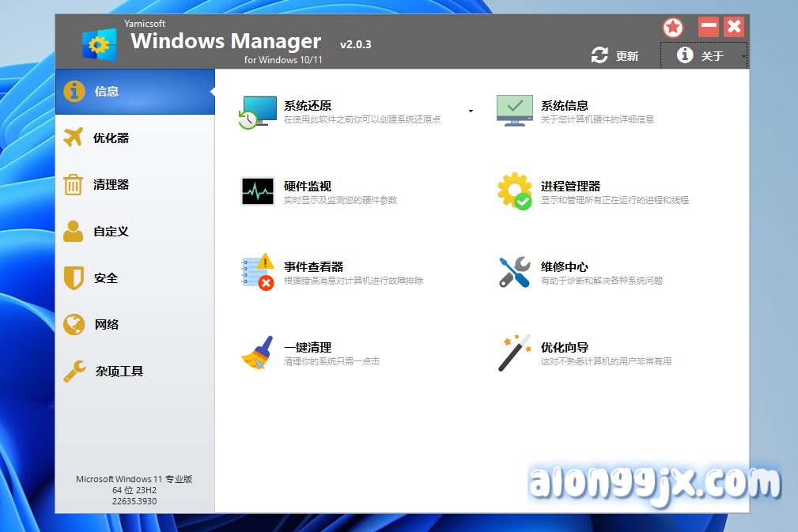
Task: Click the One-Click Cleaner (一键清理) broom icon
Action: coord(258,353)
